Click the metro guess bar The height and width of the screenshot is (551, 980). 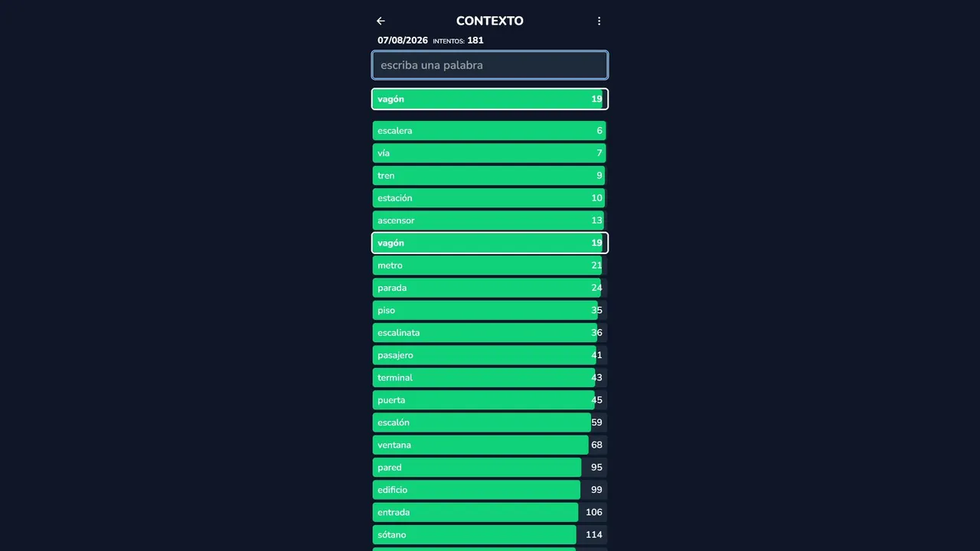click(490, 266)
